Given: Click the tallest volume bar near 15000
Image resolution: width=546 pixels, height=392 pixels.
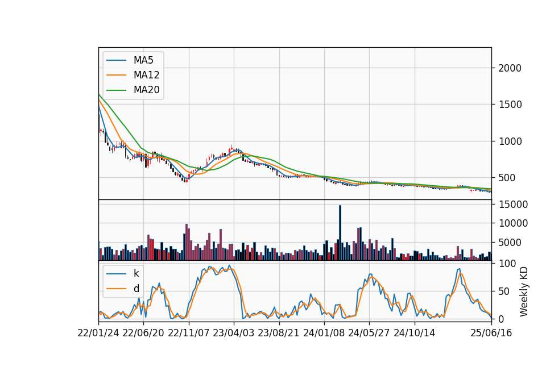Looking at the screenshot, I should coord(340,233).
